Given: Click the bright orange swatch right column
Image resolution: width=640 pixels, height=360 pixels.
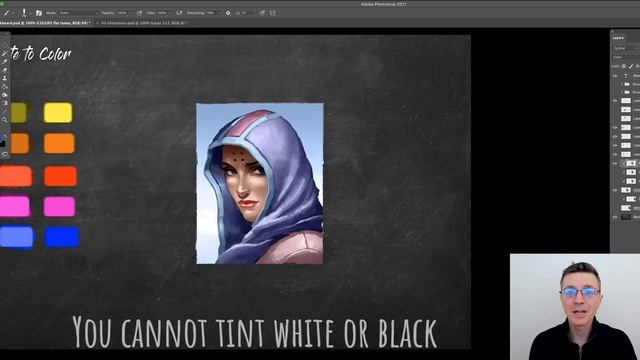Looking at the screenshot, I should pyautogui.click(x=59, y=144).
